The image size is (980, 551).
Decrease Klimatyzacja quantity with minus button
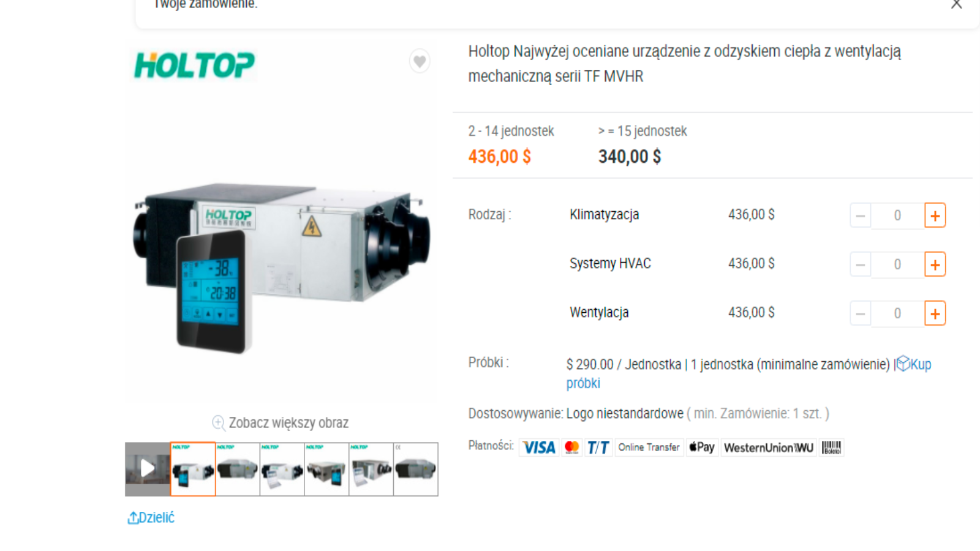pyautogui.click(x=861, y=216)
